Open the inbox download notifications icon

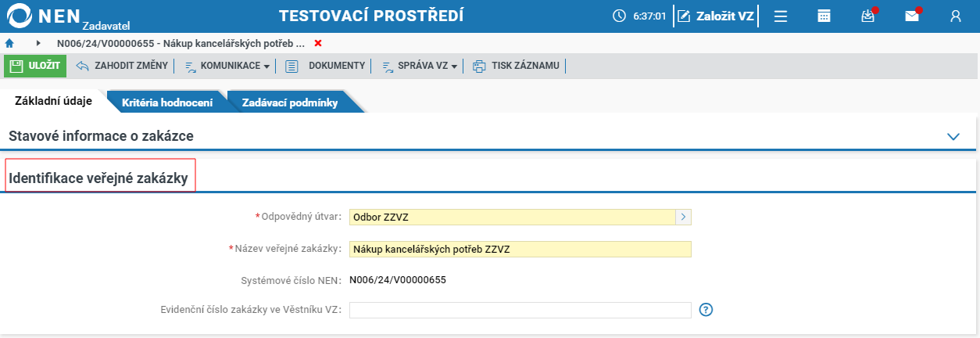click(867, 16)
